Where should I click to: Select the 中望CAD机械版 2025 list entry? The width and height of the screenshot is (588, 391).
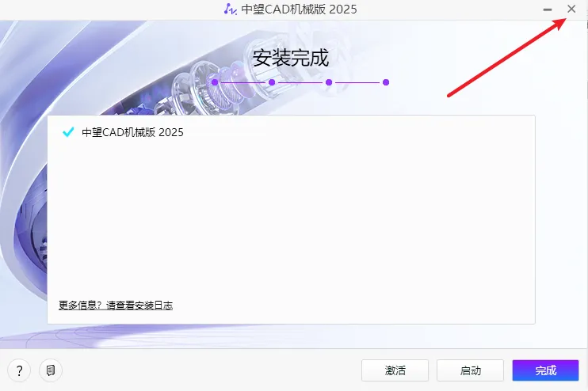(x=132, y=132)
